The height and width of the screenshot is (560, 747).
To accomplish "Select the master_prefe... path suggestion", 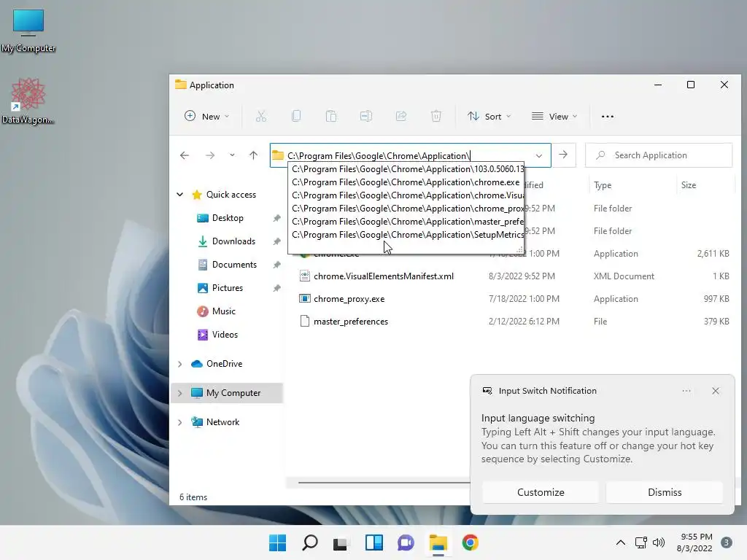I will pyautogui.click(x=406, y=222).
